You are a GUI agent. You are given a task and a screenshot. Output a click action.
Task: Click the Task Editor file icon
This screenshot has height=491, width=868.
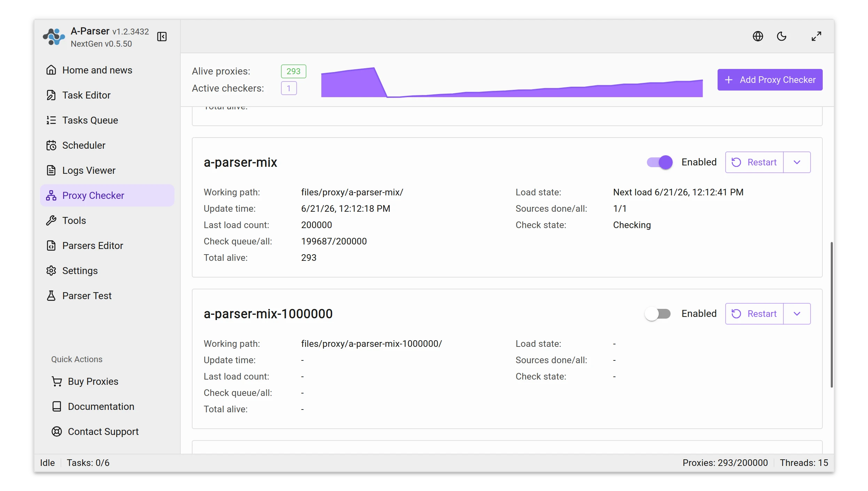(51, 95)
